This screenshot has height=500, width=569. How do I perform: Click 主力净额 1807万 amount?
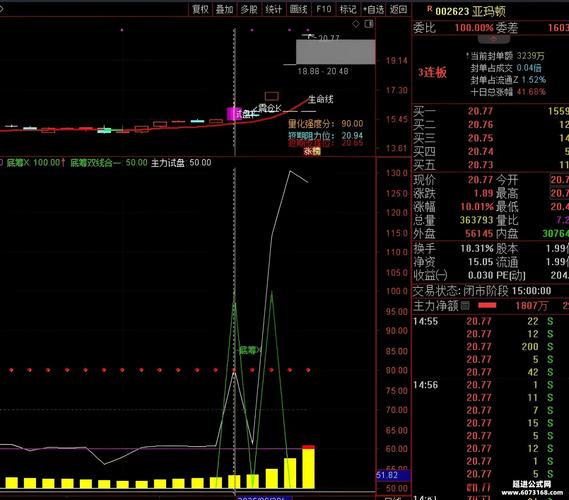[x=531, y=306]
